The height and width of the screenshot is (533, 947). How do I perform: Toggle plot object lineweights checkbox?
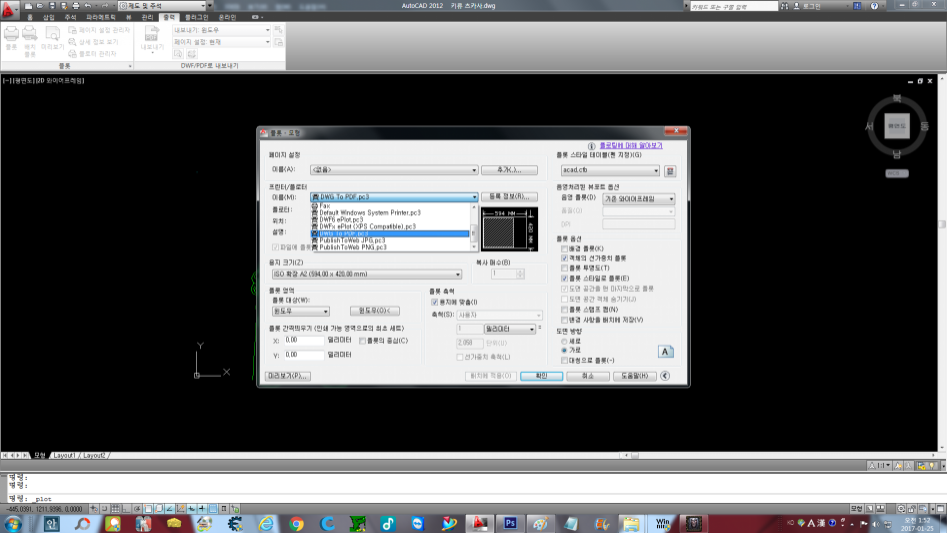tap(565, 258)
